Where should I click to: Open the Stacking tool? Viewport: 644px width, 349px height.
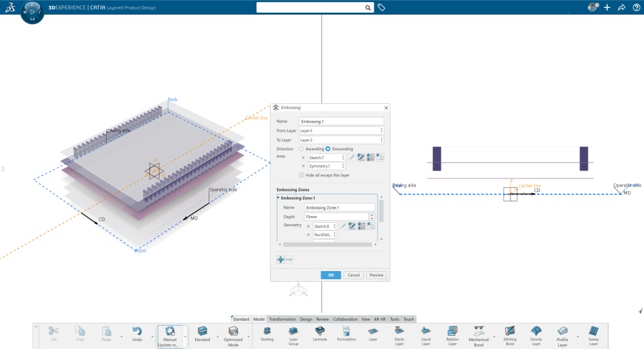click(x=267, y=334)
